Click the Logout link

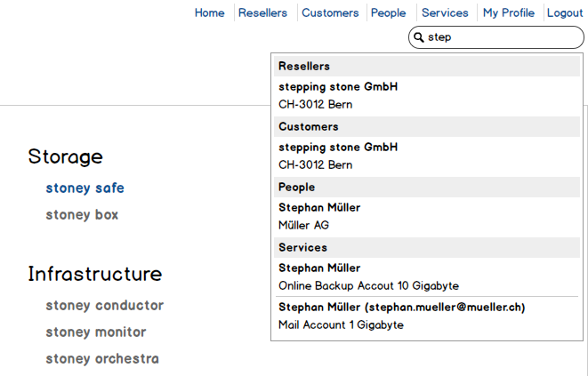(565, 12)
